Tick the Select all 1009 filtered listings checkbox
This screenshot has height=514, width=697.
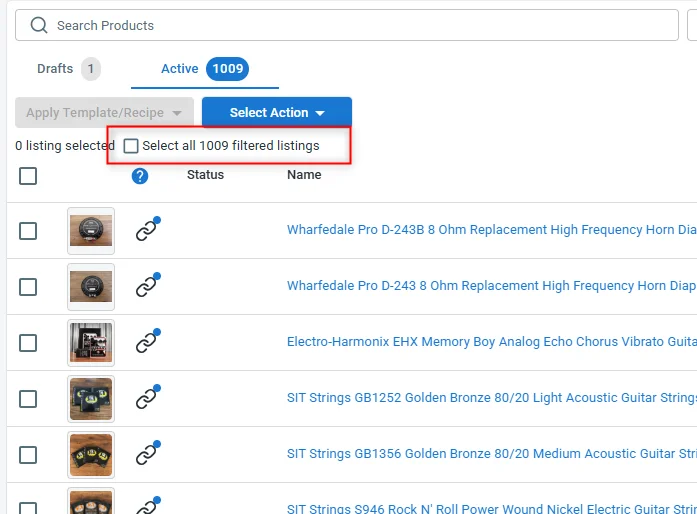131,146
